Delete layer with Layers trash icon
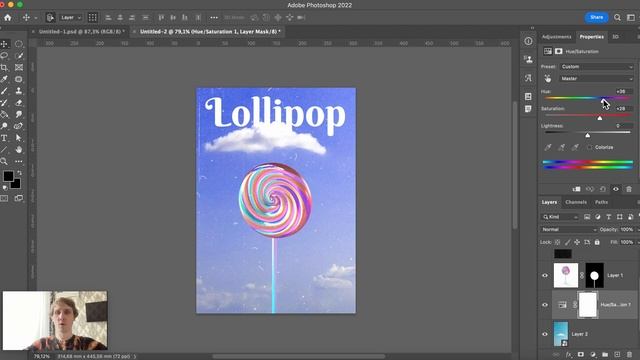 coord(629,355)
